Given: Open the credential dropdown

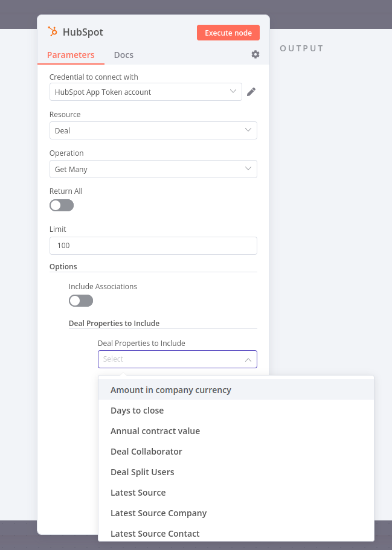Looking at the screenshot, I should point(146,92).
